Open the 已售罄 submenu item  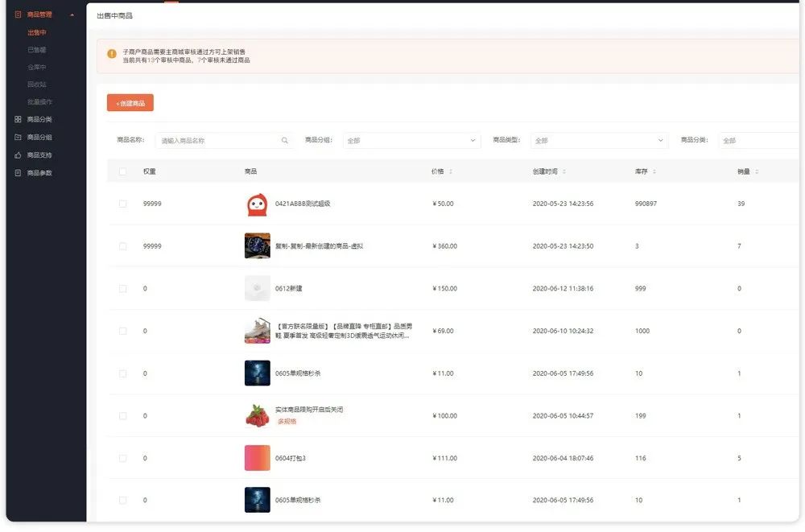click(37, 50)
